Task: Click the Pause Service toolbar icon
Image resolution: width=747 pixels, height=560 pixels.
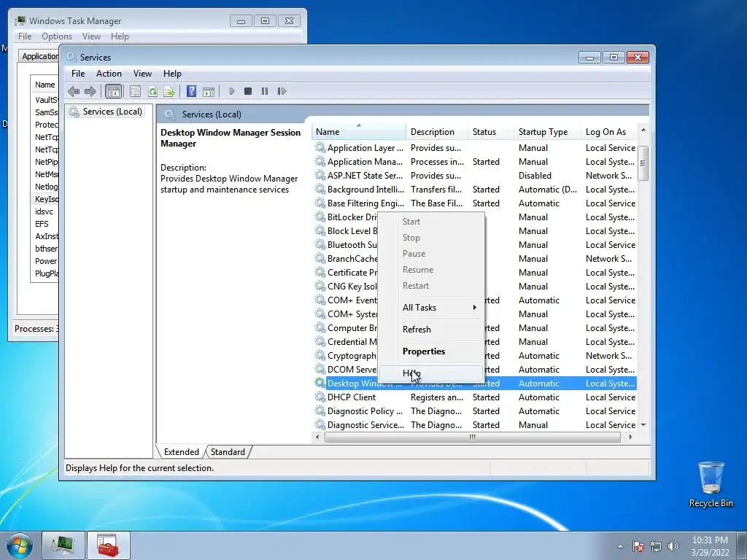Action: pyautogui.click(x=264, y=91)
